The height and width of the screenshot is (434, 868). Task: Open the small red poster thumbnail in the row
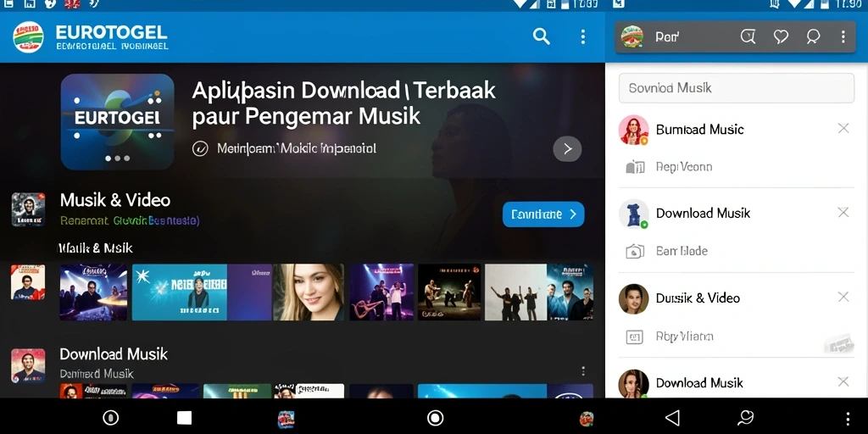tap(28, 281)
